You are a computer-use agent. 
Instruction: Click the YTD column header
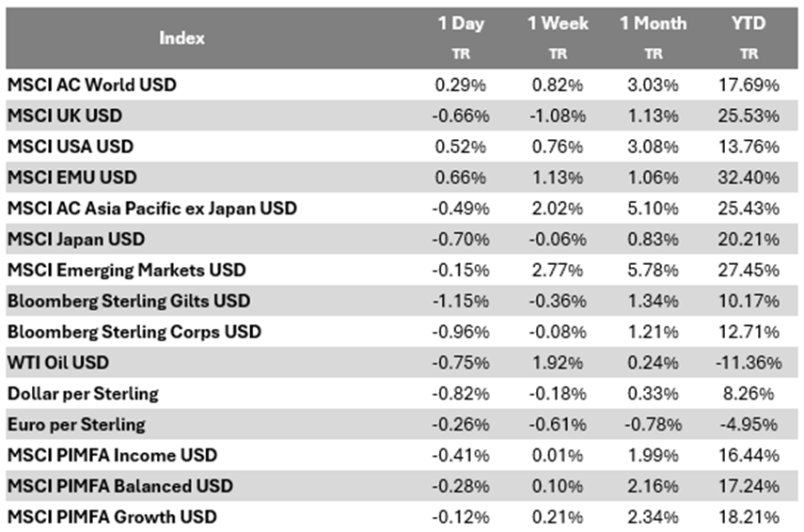pyautogui.click(x=749, y=23)
